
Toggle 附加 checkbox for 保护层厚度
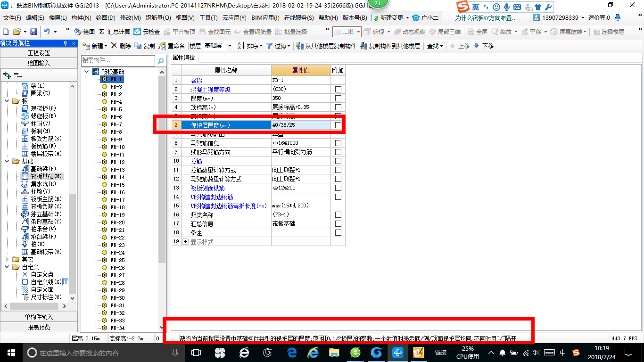pos(338,125)
